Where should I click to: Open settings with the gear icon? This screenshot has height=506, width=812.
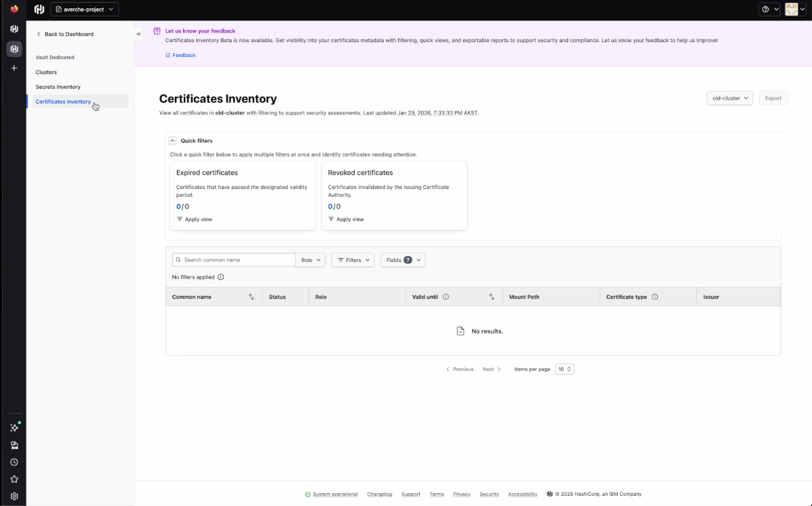(14, 496)
